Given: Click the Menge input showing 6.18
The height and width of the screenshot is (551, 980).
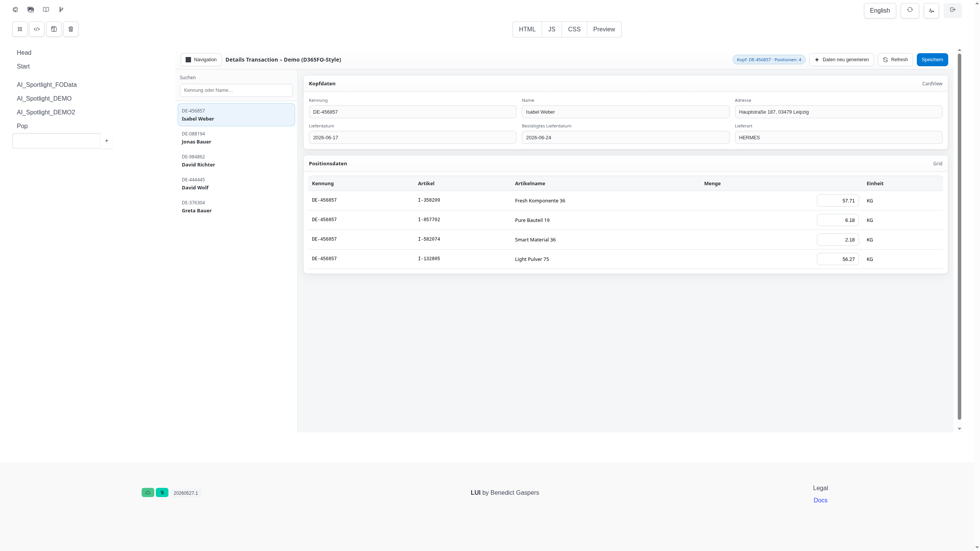Looking at the screenshot, I should tap(838, 220).
